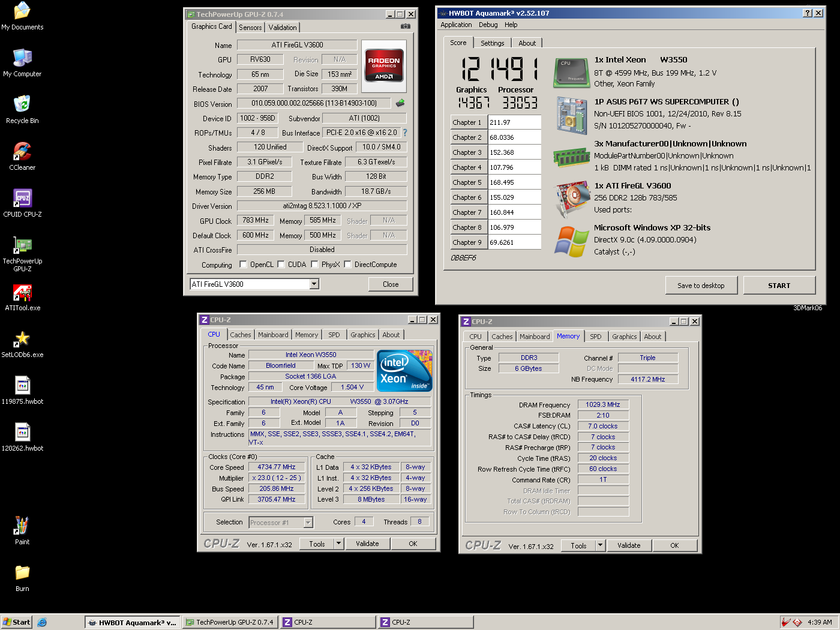Switch to HWBOT Aquamark taskbar button
The width and height of the screenshot is (840, 630).
(x=133, y=622)
